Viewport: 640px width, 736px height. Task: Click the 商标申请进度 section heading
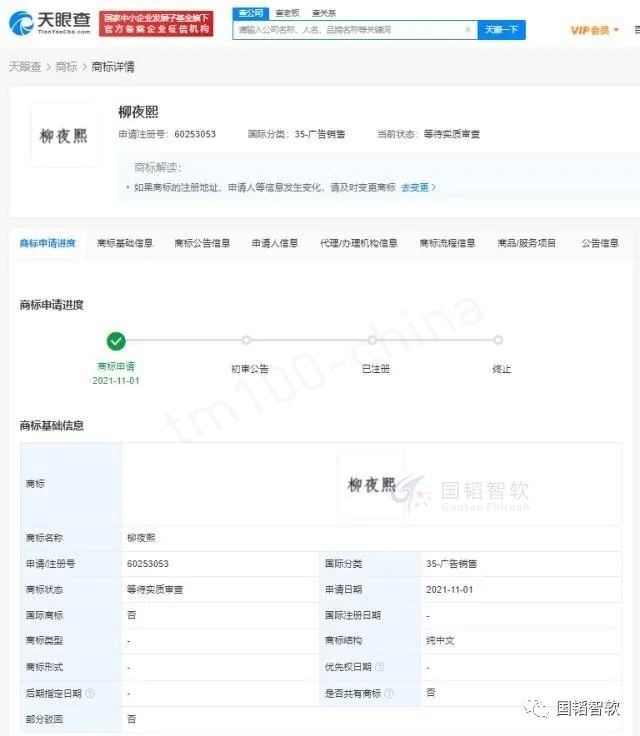tap(52, 305)
